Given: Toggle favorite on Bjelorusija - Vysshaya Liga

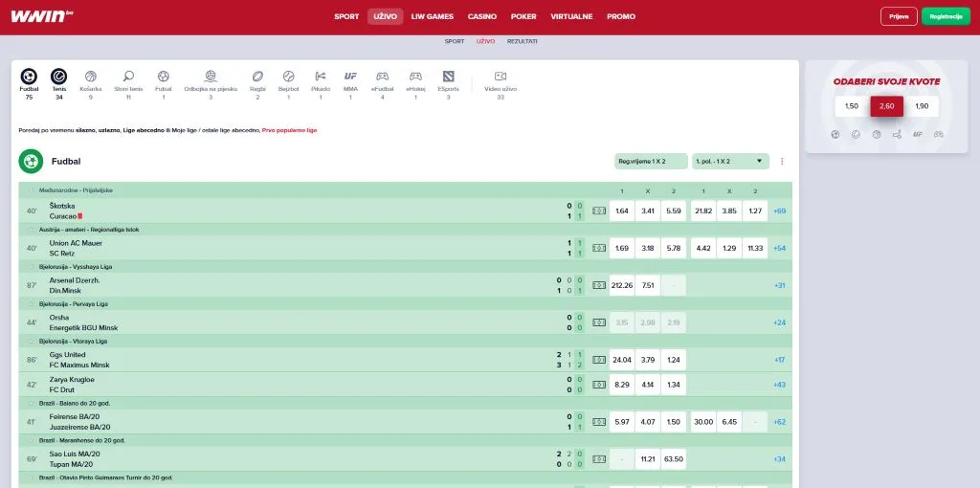Looking at the screenshot, I should click(32, 267).
